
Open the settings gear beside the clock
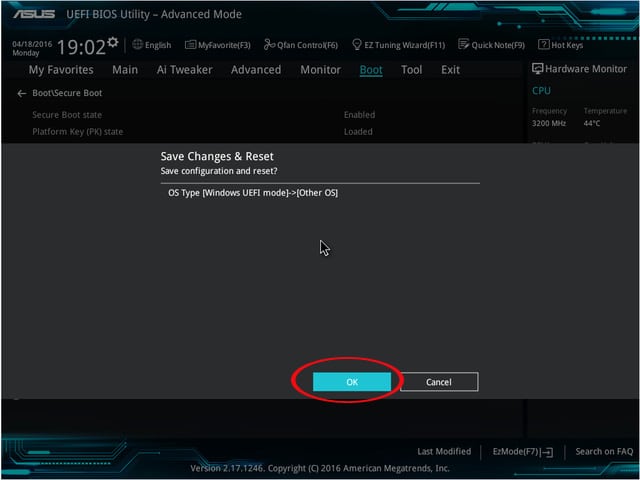pos(113,42)
